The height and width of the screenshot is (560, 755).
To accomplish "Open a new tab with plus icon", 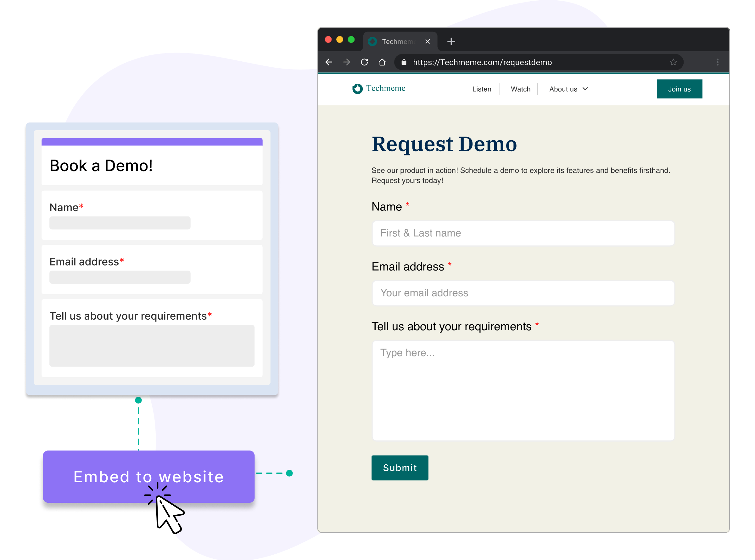I will (451, 41).
